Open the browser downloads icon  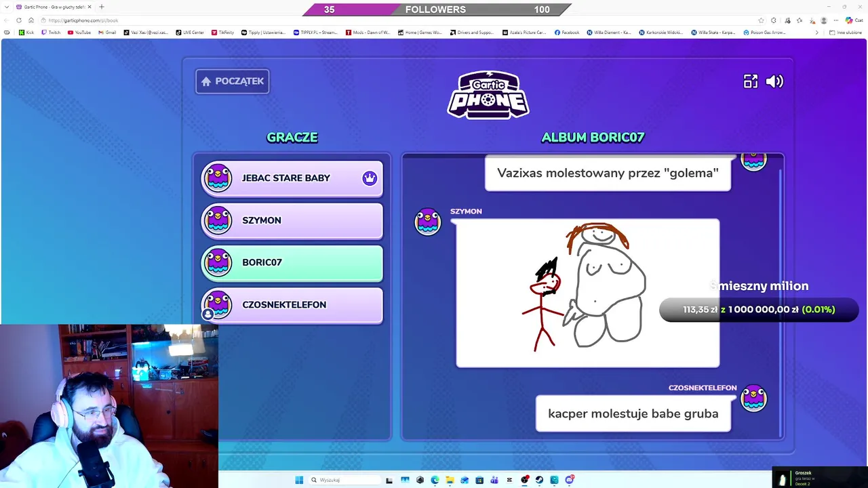(812, 20)
